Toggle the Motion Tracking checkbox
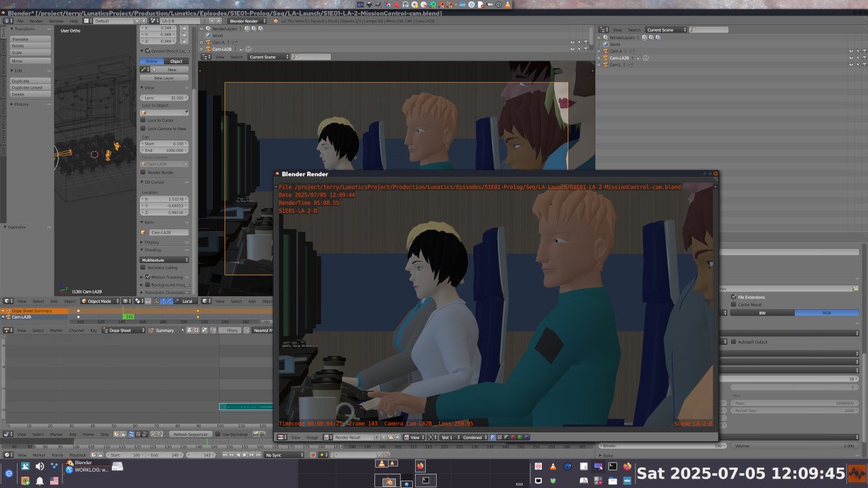Viewport: 868px width, 488px height. click(x=148, y=277)
